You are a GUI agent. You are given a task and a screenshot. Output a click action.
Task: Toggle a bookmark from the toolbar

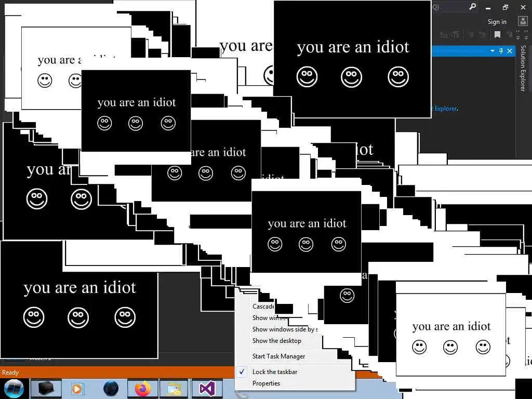coord(497,35)
